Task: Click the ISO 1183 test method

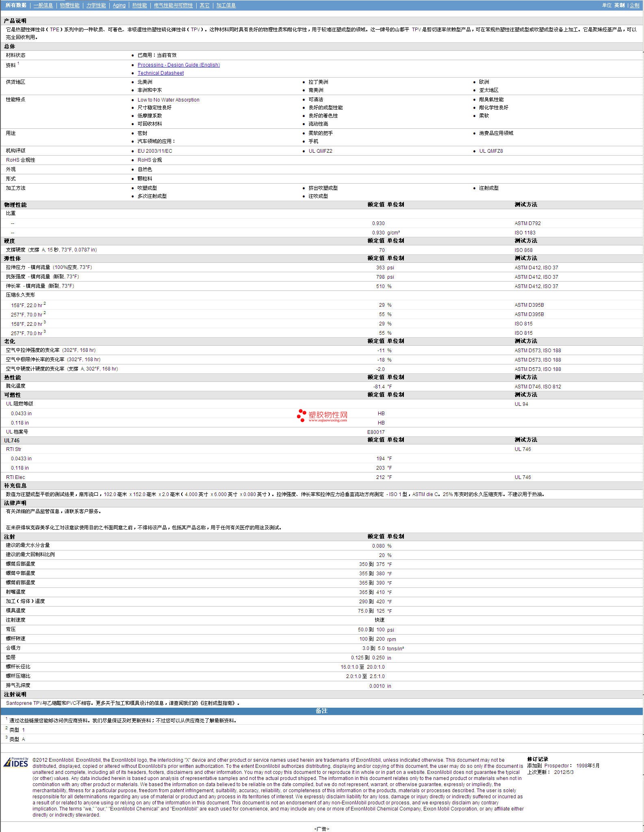Action: coord(525,233)
